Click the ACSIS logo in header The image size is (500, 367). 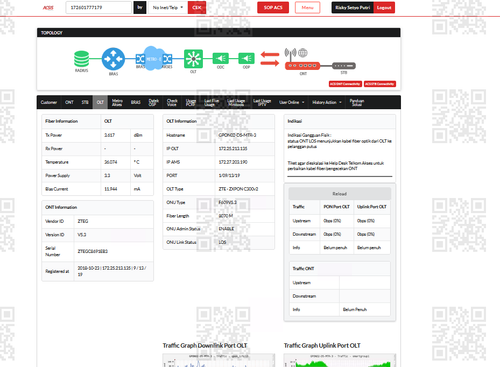point(48,8)
